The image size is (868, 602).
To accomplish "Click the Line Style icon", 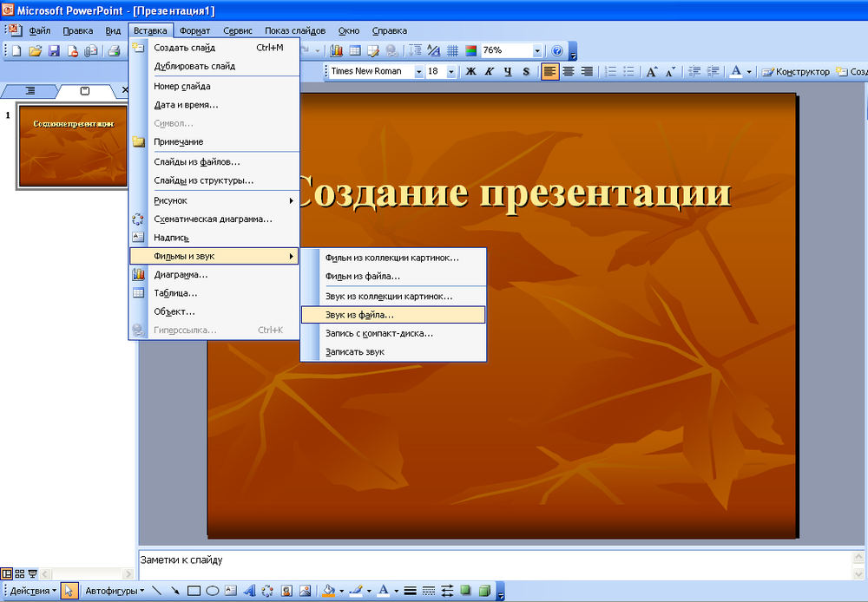I will [411, 591].
